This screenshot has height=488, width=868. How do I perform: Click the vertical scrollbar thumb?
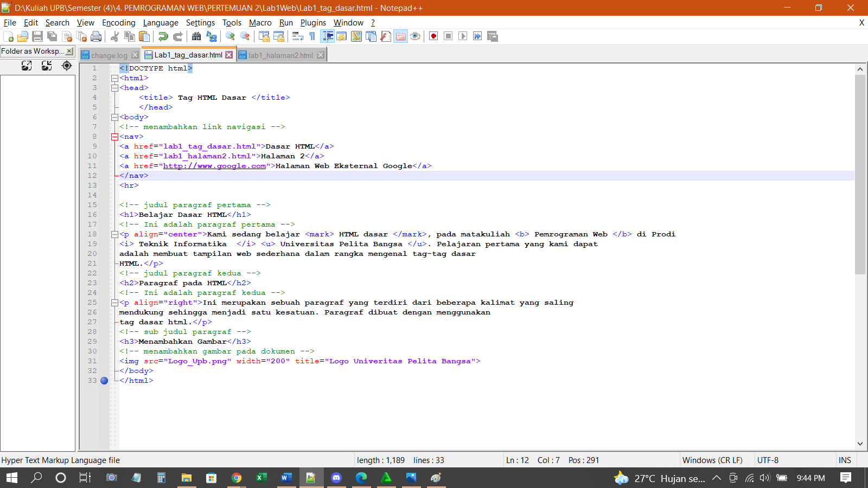point(860,175)
